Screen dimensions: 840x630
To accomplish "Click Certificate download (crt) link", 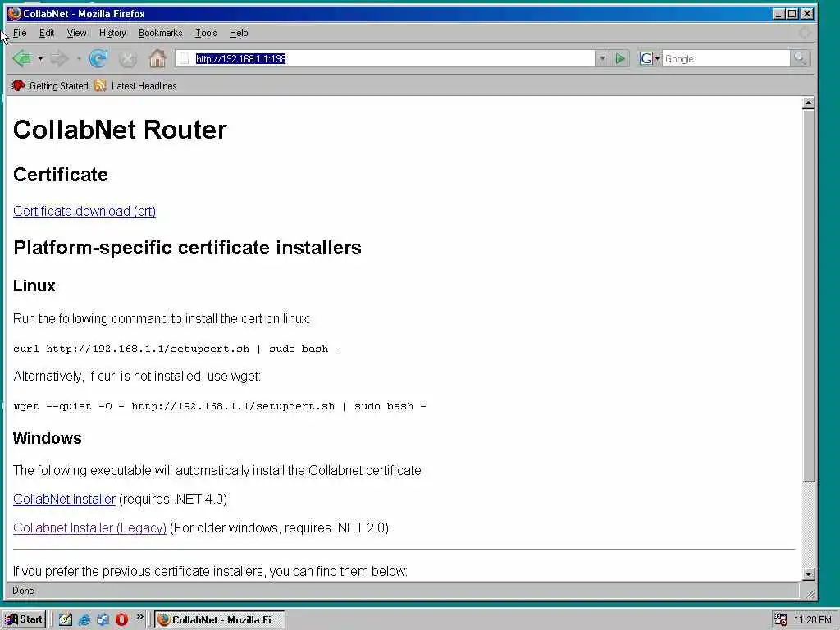I will coord(84,211).
